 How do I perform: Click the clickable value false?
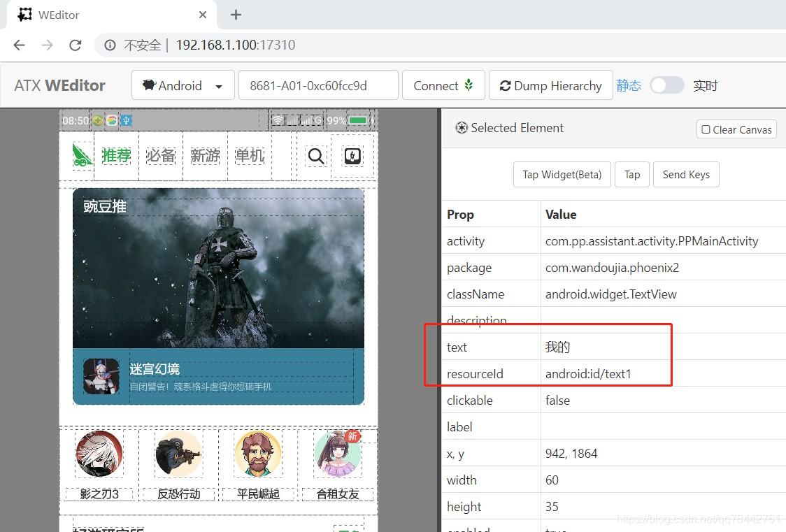pos(557,401)
